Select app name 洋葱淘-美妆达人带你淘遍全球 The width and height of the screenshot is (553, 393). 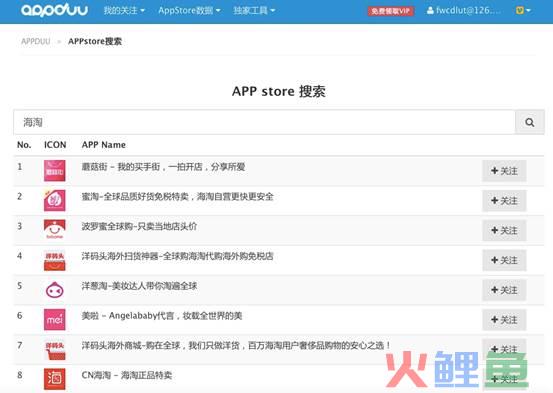click(139, 286)
